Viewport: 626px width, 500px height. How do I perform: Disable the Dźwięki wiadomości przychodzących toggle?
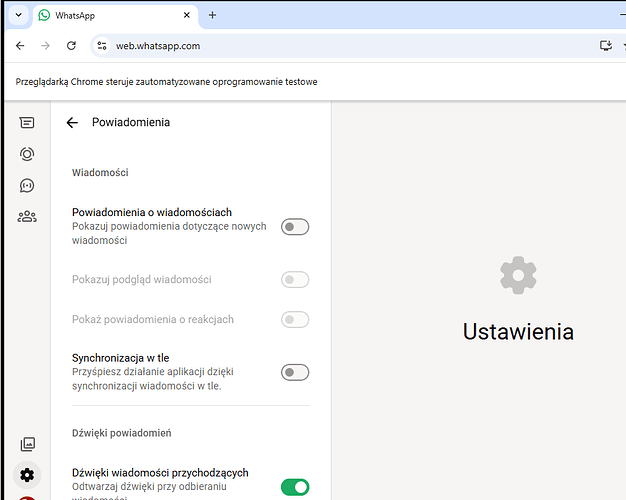(x=295, y=487)
